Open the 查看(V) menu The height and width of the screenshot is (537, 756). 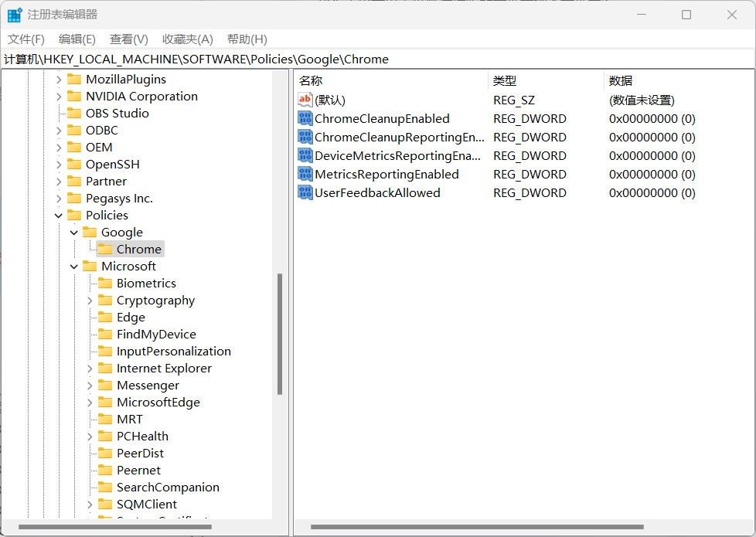129,39
